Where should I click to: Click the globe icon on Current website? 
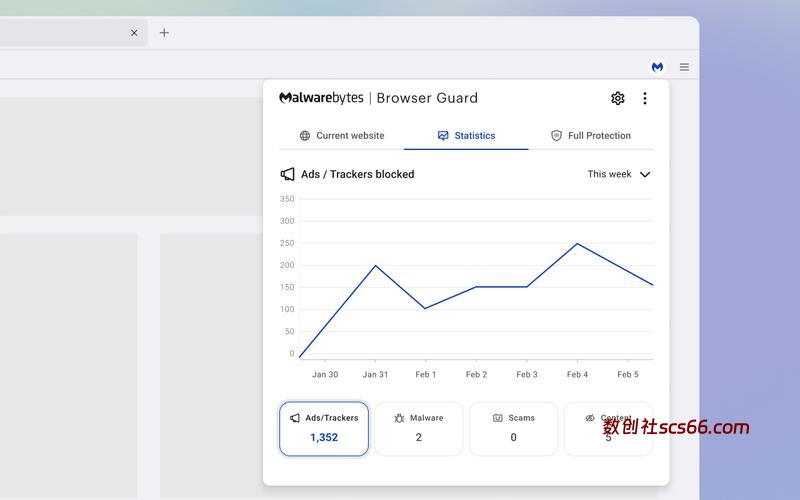(305, 136)
